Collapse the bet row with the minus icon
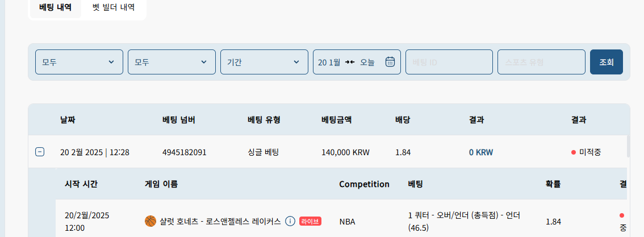 pyautogui.click(x=39, y=152)
